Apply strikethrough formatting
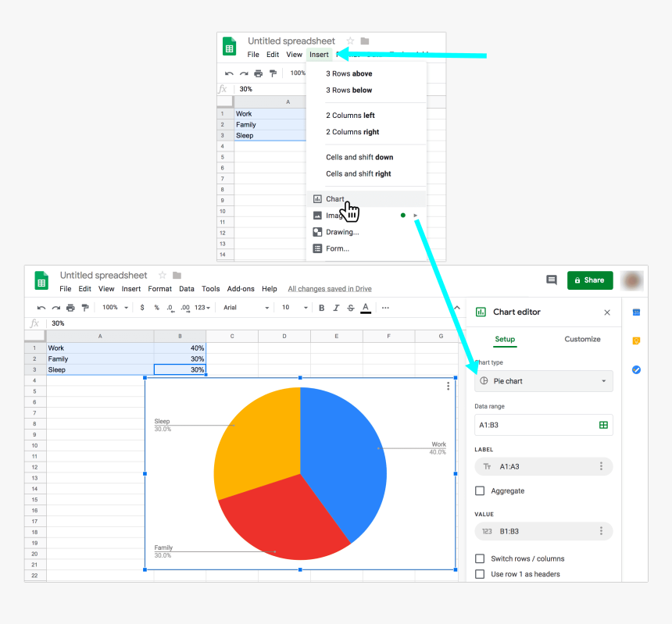Viewport: 672px width, 624px height. click(x=350, y=308)
